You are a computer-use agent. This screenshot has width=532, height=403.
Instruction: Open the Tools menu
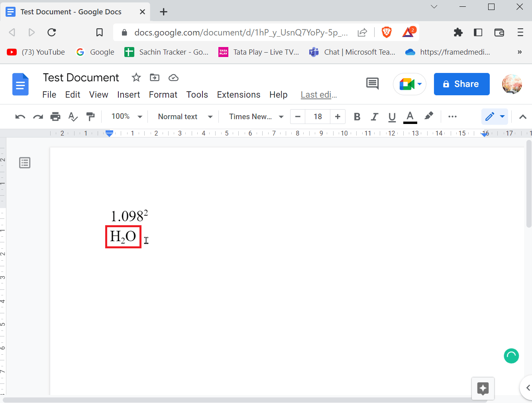(x=197, y=95)
